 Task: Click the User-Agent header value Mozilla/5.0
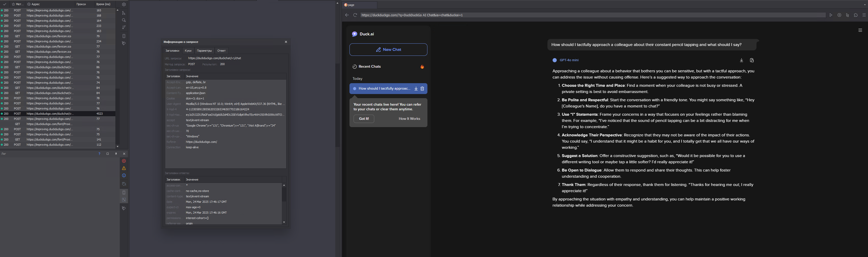235,104
